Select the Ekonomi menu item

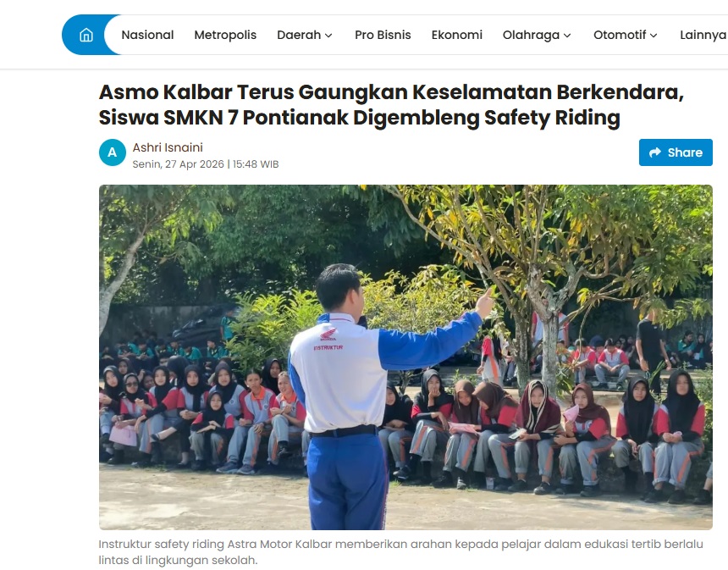tap(457, 35)
